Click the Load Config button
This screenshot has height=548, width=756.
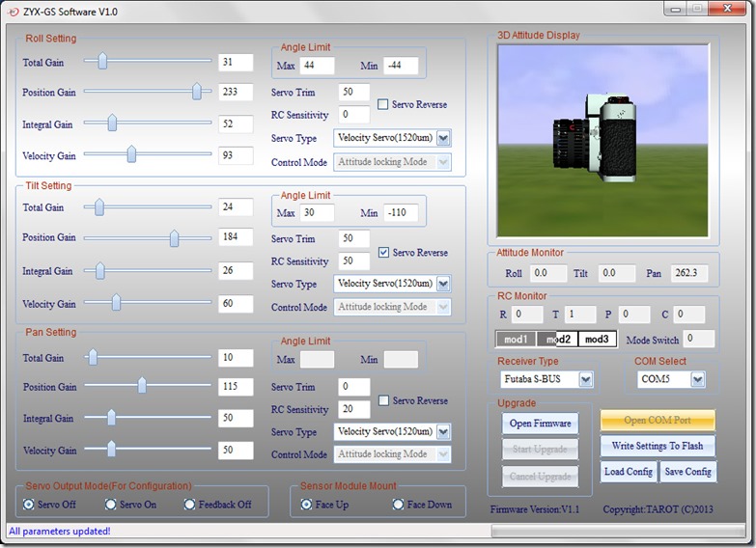(629, 472)
